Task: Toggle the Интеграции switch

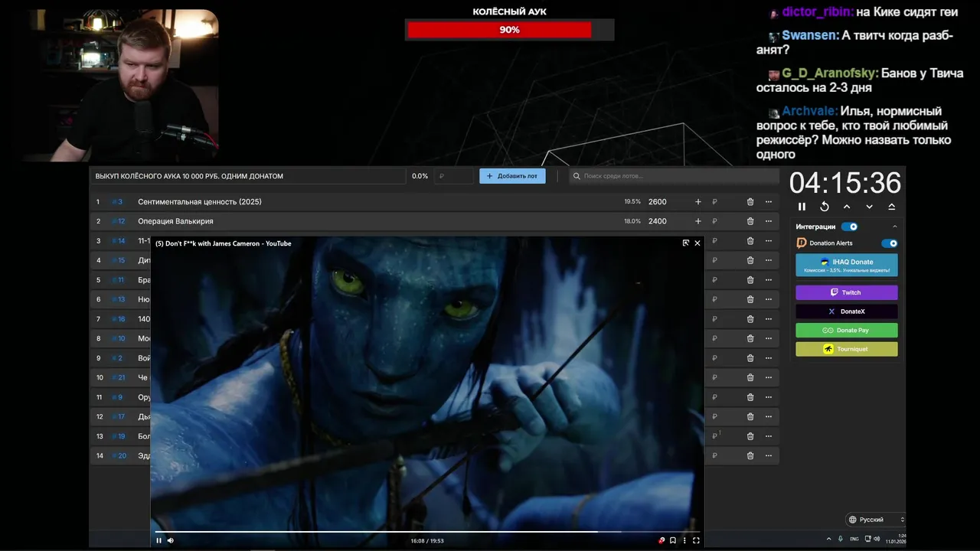Action: (849, 227)
